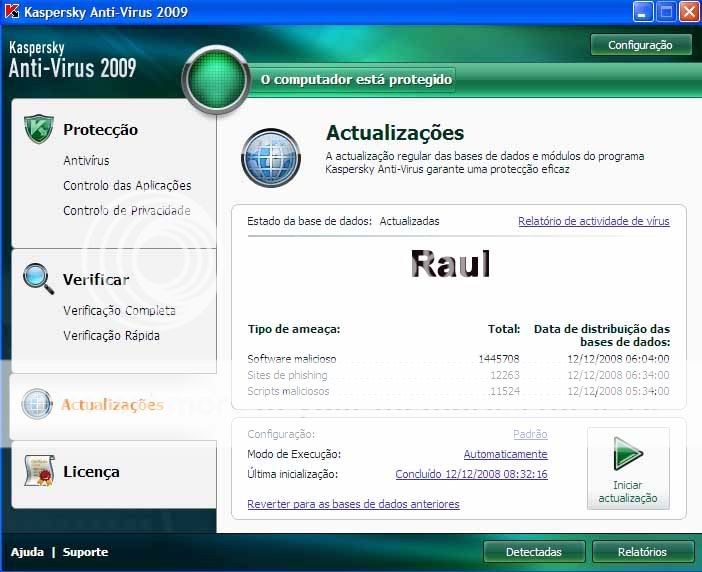
Task: Click the green protection status orb
Action: tap(214, 78)
